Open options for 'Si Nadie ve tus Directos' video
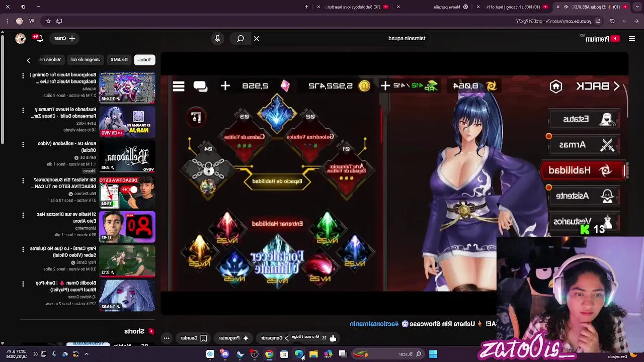Viewport: 644px width, 362px height. tap(23, 215)
